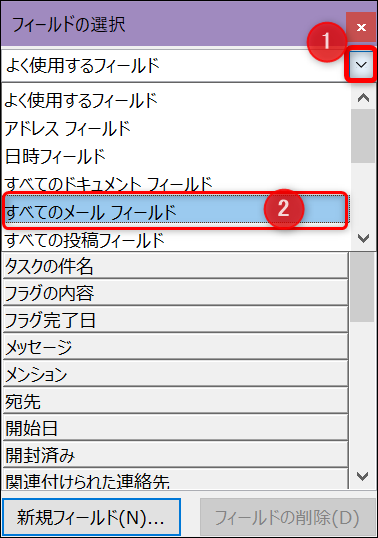Select the メッセージ field
Screen dimensions: 378x538
click(176, 347)
